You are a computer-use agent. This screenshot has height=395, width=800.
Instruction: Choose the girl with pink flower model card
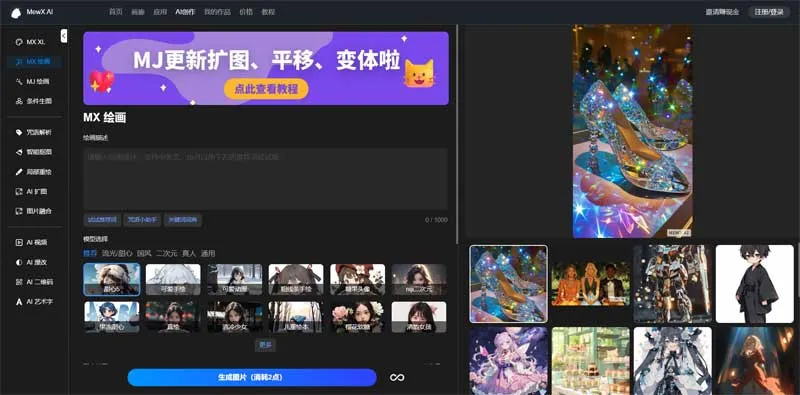click(x=358, y=317)
